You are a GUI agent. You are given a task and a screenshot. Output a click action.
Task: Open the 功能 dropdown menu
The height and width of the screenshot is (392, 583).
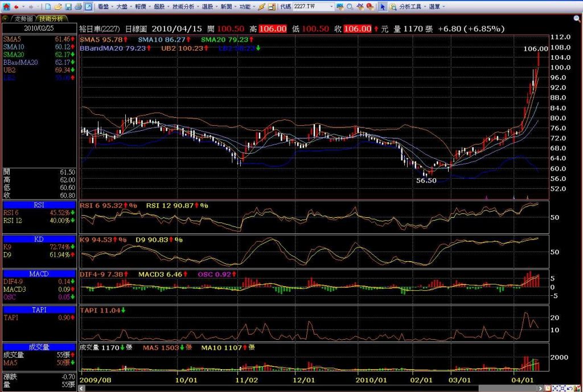tap(247, 7)
